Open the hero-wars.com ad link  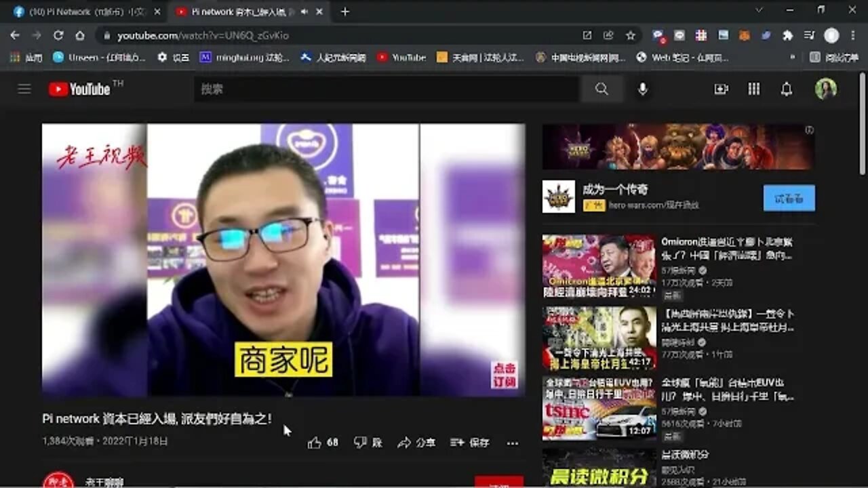654,205
